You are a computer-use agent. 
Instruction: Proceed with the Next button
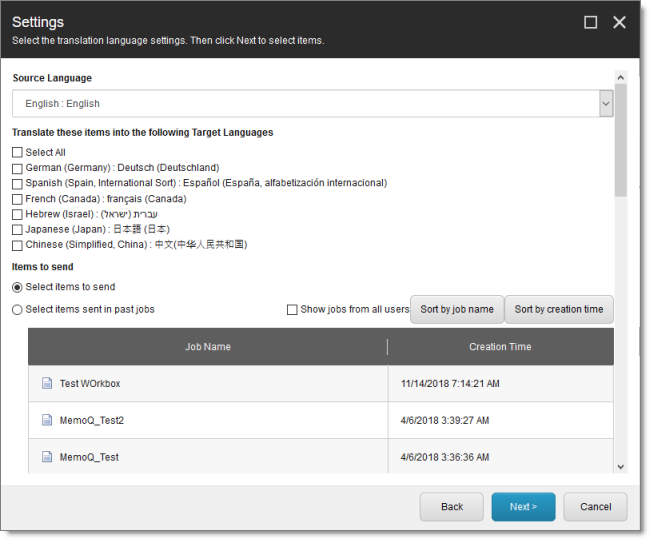coord(523,506)
